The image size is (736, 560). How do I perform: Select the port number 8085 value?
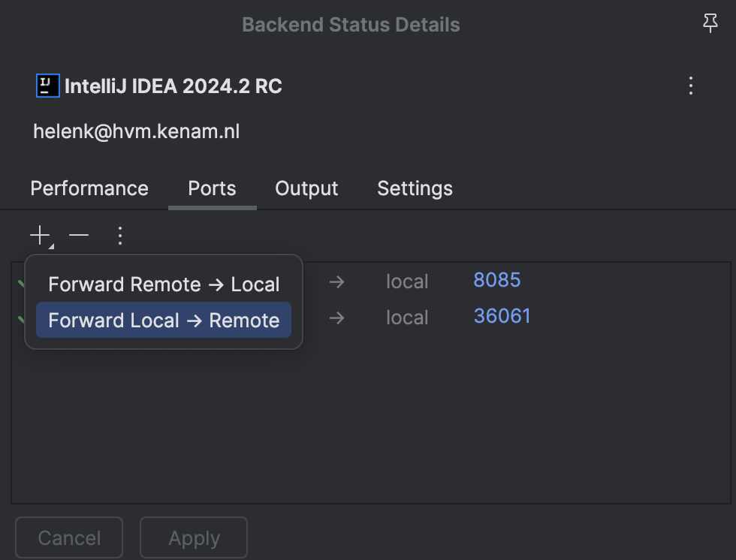(x=496, y=279)
